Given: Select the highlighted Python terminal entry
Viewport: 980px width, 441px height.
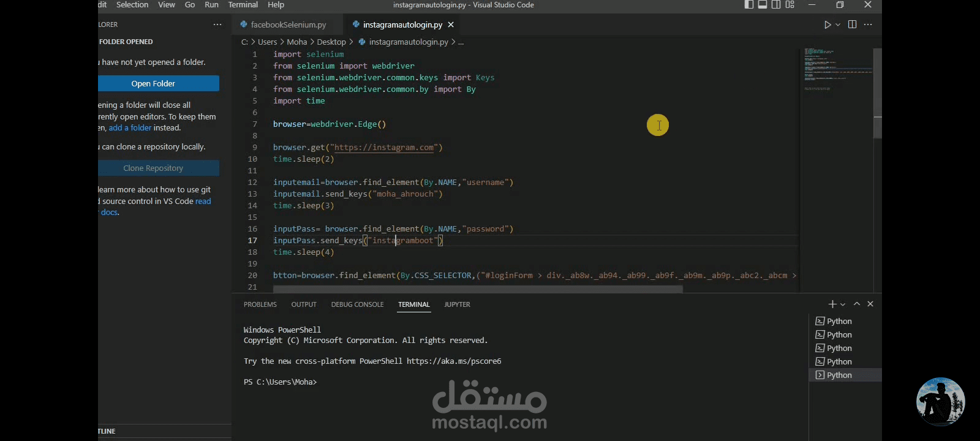Looking at the screenshot, I should click(845, 375).
